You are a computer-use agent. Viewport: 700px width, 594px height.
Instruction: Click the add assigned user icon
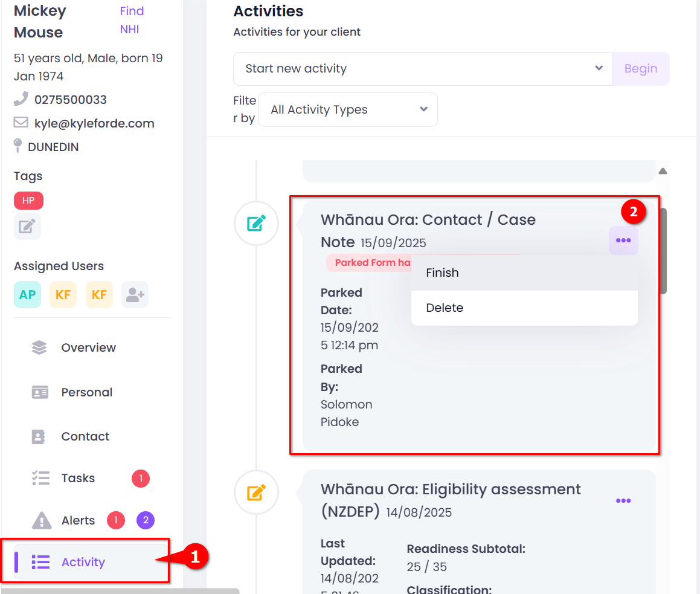click(135, 295)
